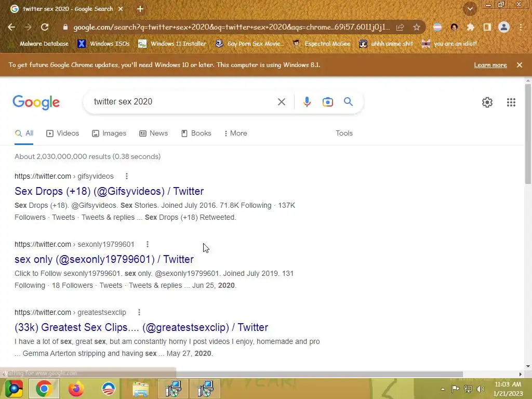Open options for the gifsyvideos result
This screenshot has height=399, width=532.
click(127, 176)
